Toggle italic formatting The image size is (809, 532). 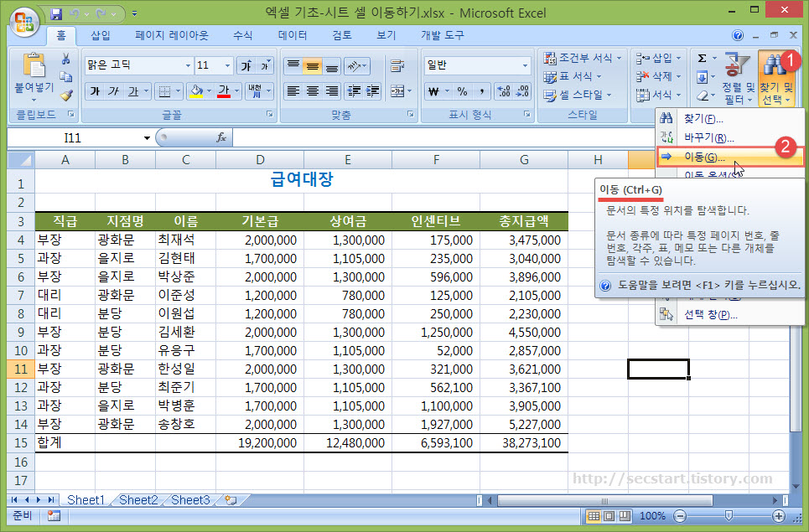(x=114, y=92)
